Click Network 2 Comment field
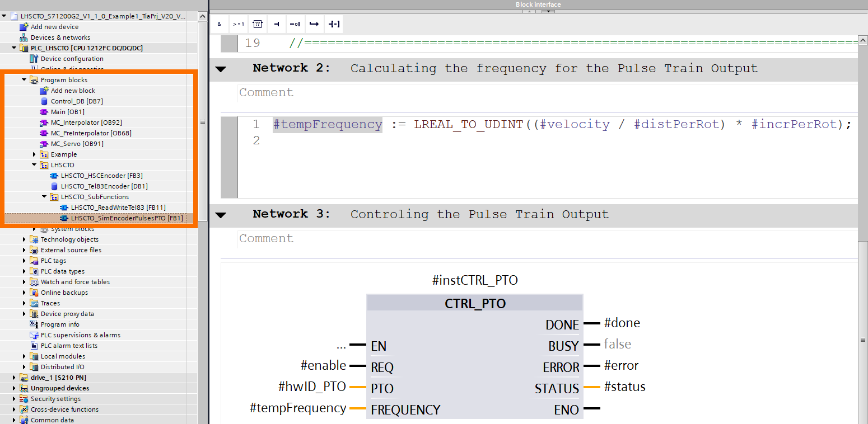The height and width of the screenshot is (424, 868). coord(548,93)
